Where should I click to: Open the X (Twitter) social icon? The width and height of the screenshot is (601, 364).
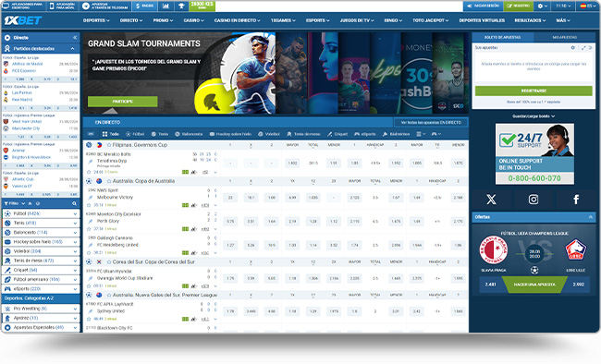coord(491,200)
